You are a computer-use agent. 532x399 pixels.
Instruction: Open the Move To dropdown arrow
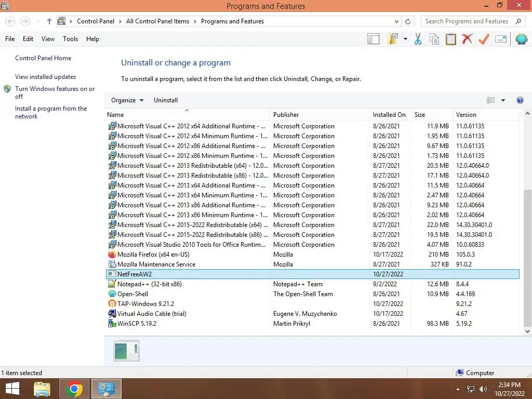405,39
